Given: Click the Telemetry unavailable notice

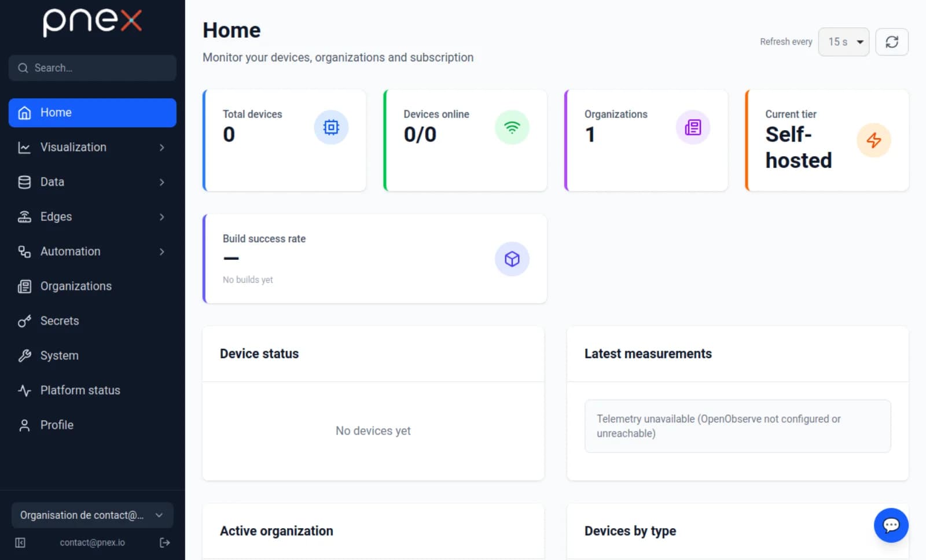Looking at the screenshot, I should (737, 426).
